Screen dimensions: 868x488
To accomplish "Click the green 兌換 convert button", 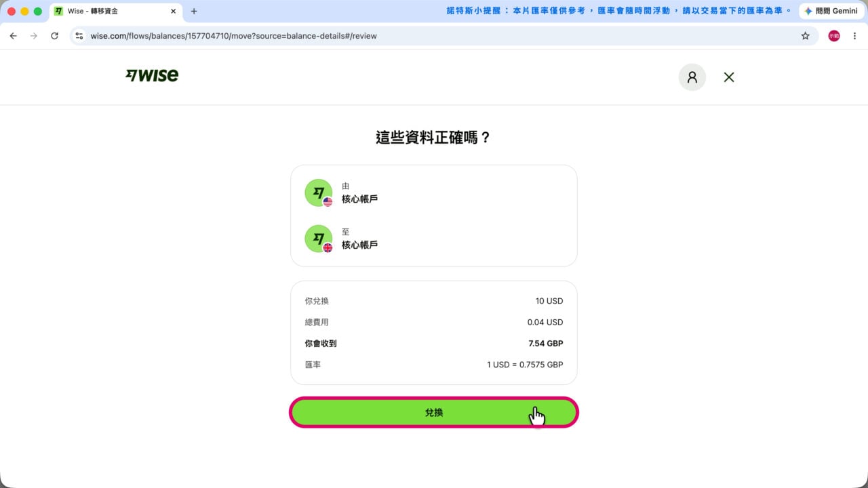I will [x=434, y=412].
